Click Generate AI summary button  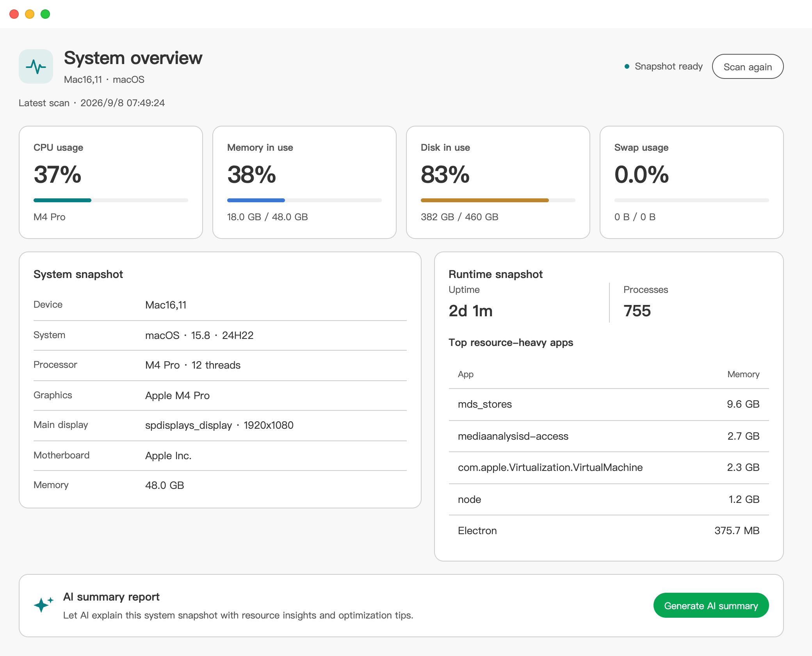pos(711,606)
